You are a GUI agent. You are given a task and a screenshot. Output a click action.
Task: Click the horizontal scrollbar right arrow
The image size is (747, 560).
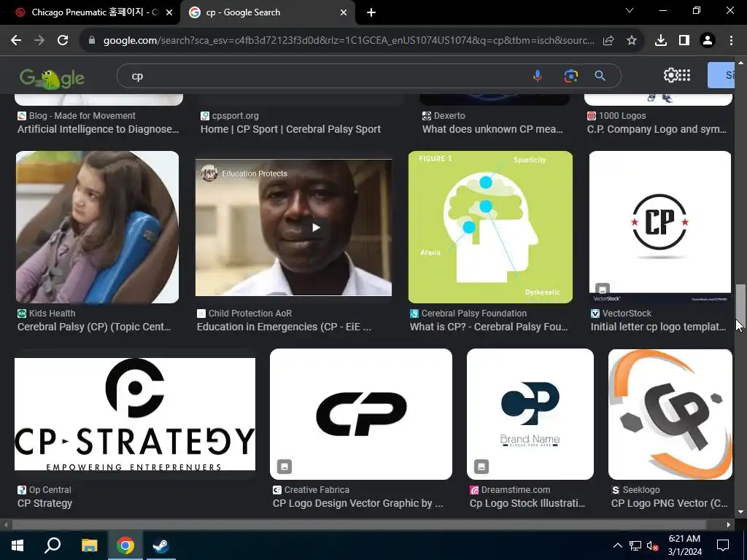coord(729,525)
